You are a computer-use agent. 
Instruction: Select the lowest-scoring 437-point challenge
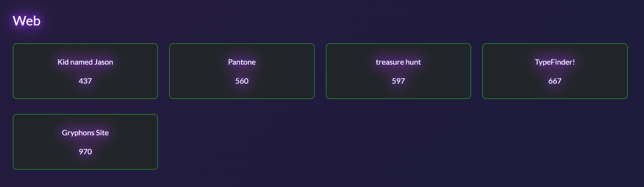click(x=85, y=71)
